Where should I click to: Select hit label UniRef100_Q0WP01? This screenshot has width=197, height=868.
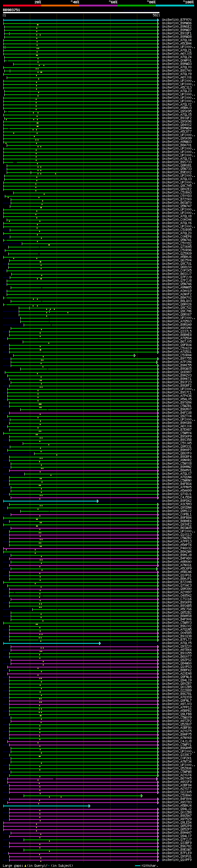[x=177, y=61]
